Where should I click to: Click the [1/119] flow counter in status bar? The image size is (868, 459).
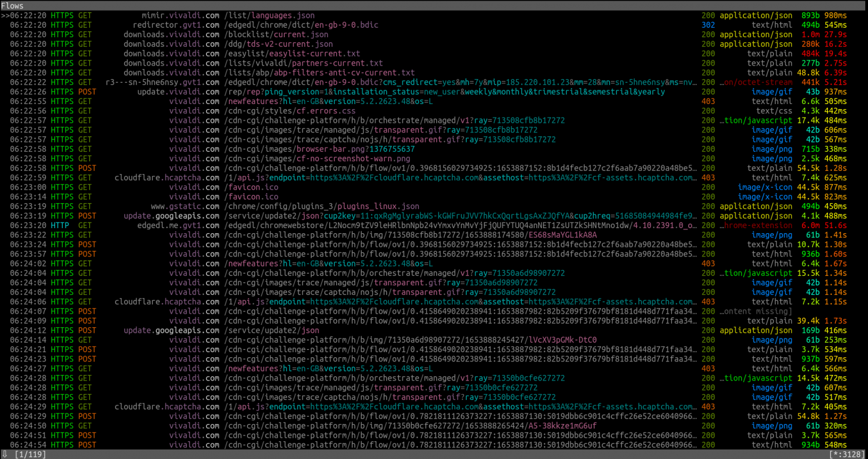pos(31,455)
